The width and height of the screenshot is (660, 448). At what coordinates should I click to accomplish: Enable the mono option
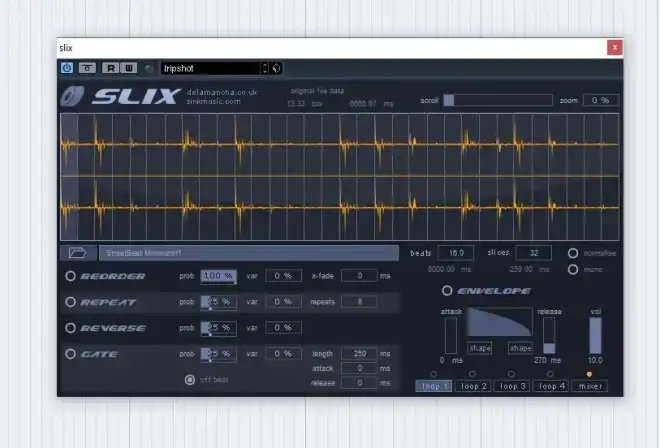(573, 269)
